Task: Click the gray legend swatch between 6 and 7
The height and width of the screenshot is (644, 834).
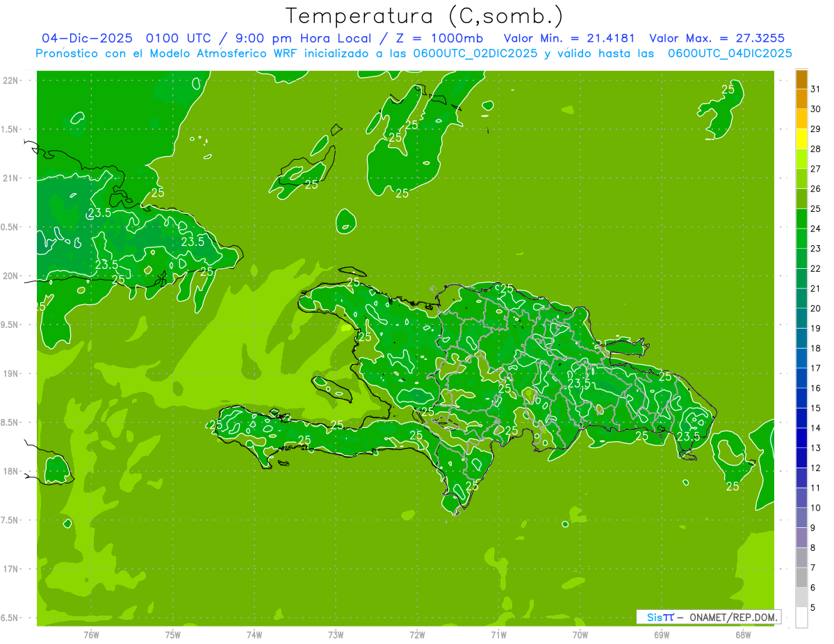Action: pyautogui.click(x=801, y=577)
